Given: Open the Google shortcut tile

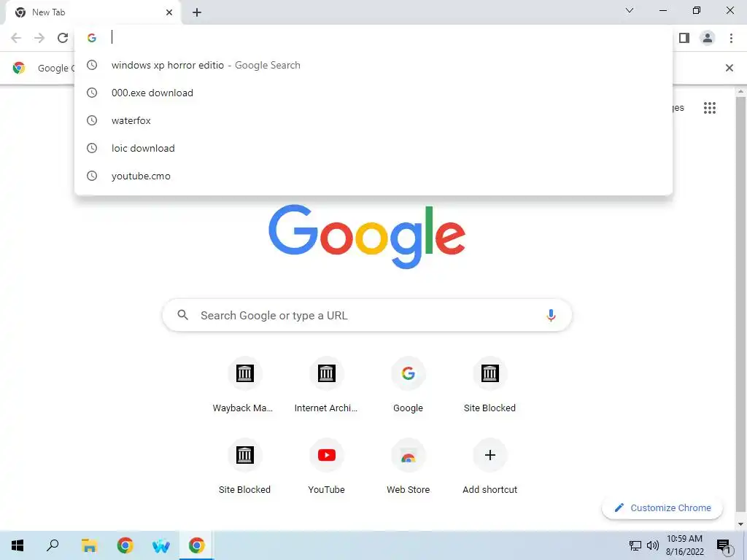Looking at the screenshot, I should [409, 385].
